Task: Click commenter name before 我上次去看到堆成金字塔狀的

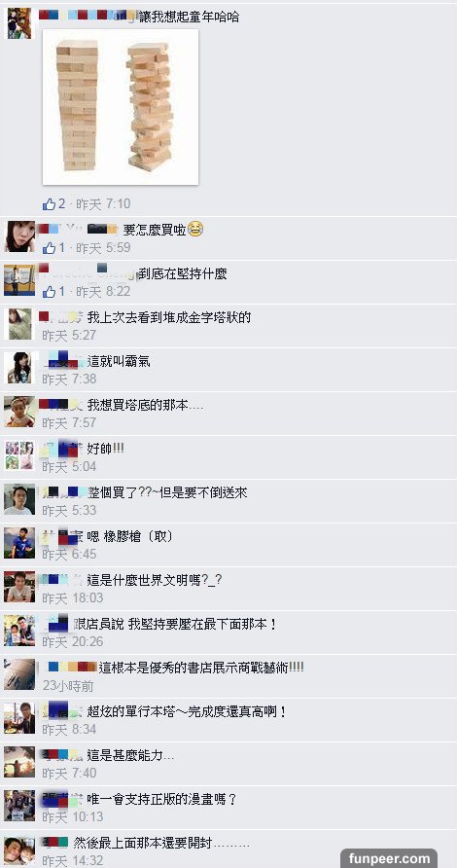Action: coord(61,317)
